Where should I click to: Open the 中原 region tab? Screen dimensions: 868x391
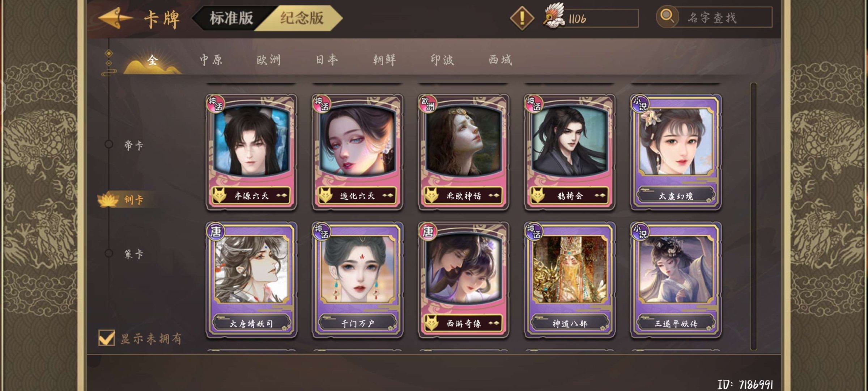click(x=211, y=60)
